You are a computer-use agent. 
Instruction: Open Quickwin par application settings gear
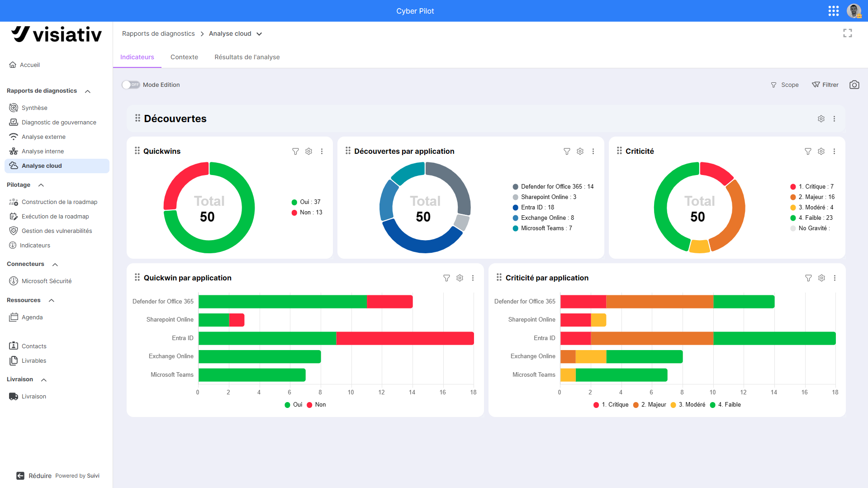(x=460, y=278)
